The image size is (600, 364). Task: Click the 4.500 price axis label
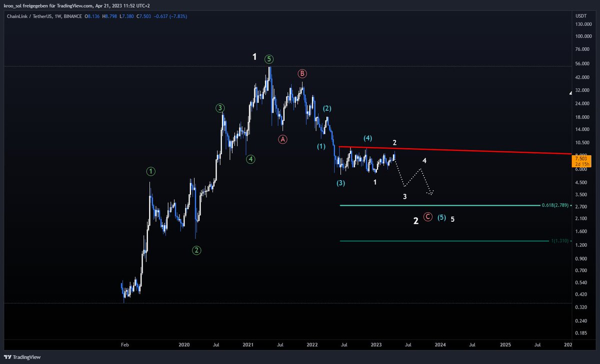click(x=581, y=182)
